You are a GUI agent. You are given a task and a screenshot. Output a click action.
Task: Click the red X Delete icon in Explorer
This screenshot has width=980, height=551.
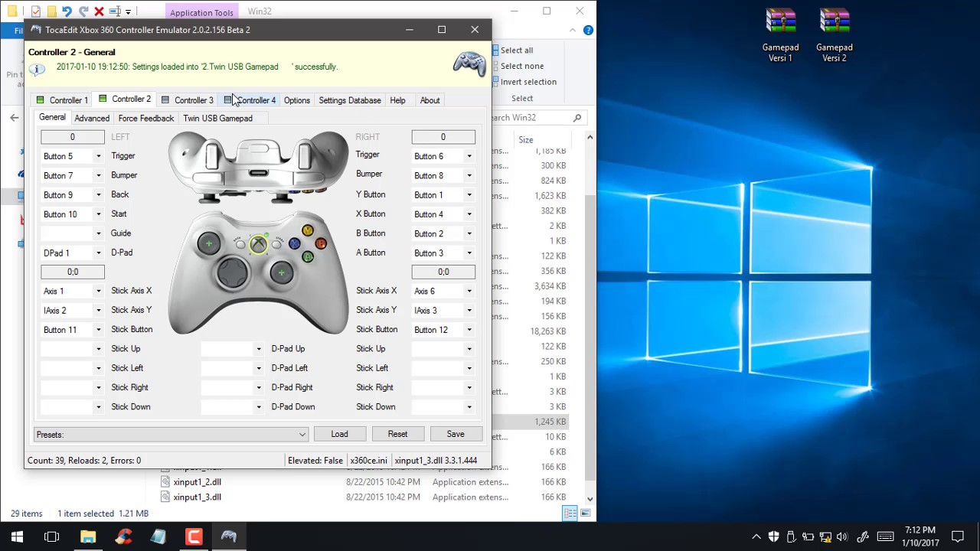tap(99, 11)
